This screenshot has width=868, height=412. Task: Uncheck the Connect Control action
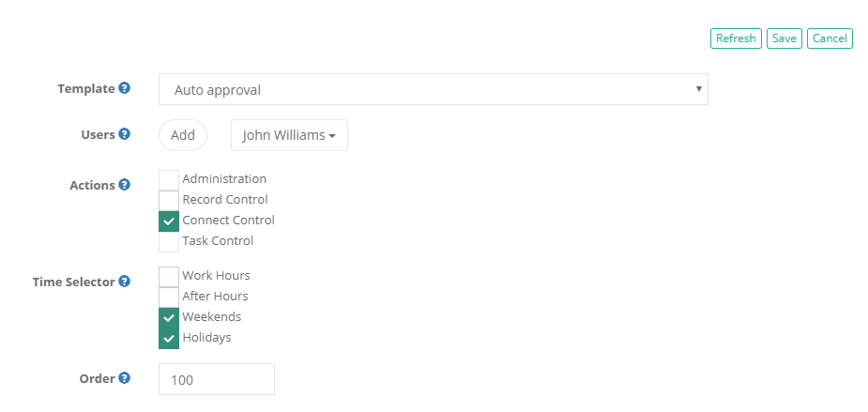pyautogui.click(x=169, y=221)
